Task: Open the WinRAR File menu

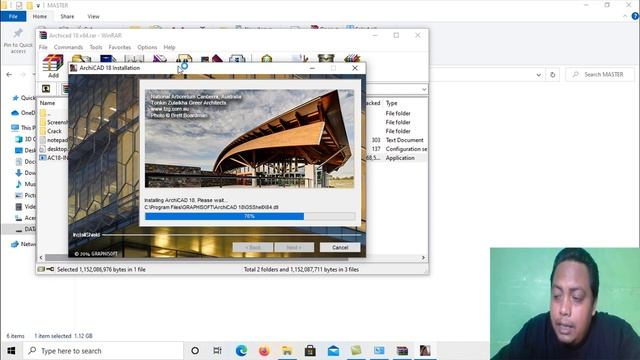Action: tap(43, 47)
